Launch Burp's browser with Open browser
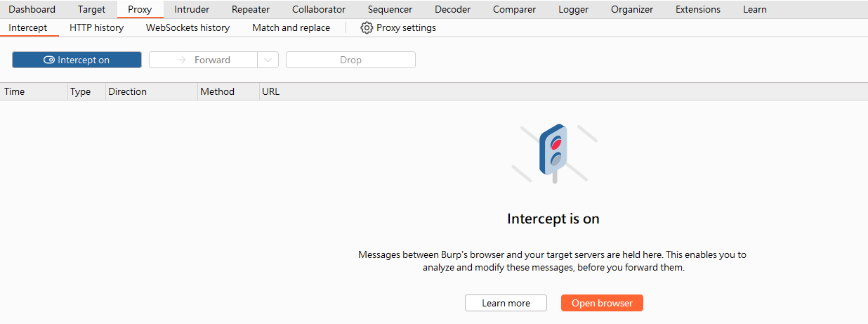Screen dimensions: 868x324 pos(602,303)
